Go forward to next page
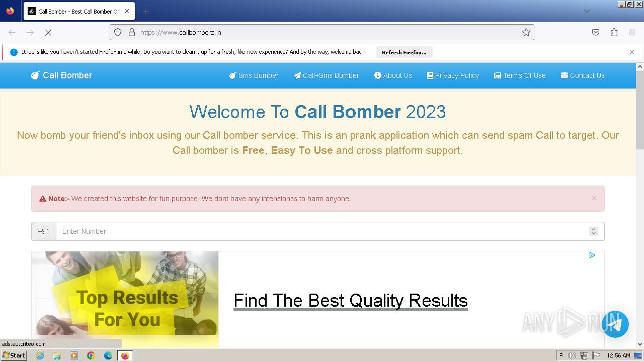644x362 pixels. click(30, 32)
